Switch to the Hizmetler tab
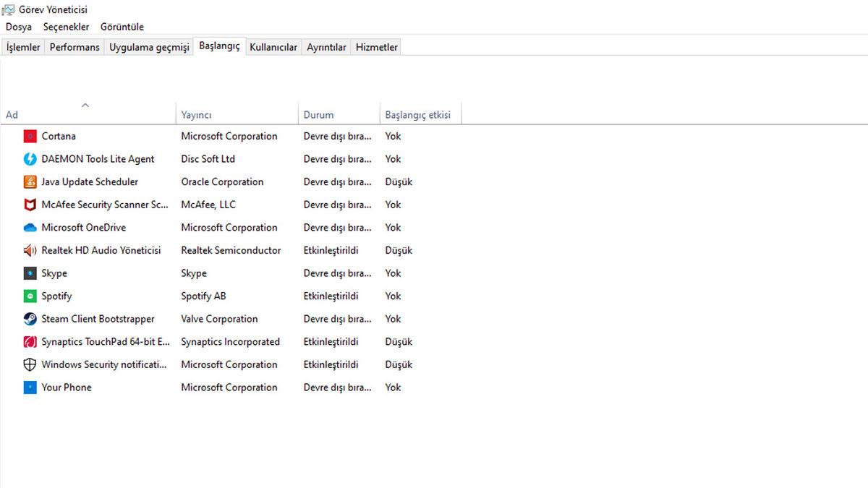The image size is (868, 488). pos(375,46)
